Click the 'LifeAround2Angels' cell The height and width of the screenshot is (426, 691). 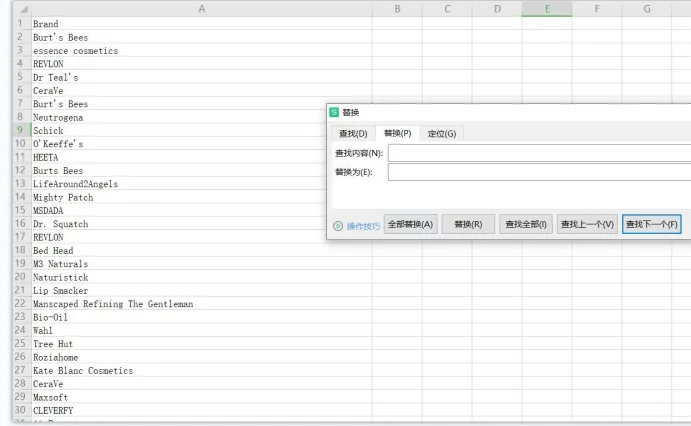tap(178, 184)
